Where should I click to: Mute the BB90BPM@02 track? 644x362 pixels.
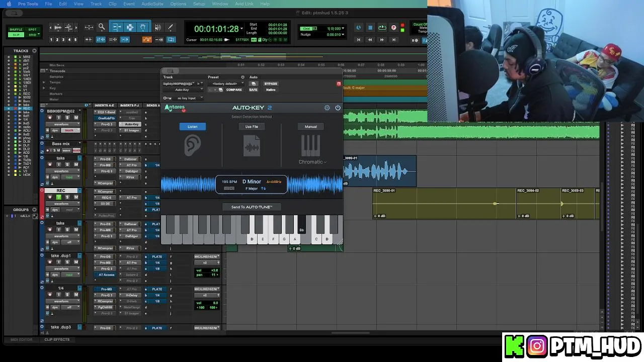coord(76,118)
